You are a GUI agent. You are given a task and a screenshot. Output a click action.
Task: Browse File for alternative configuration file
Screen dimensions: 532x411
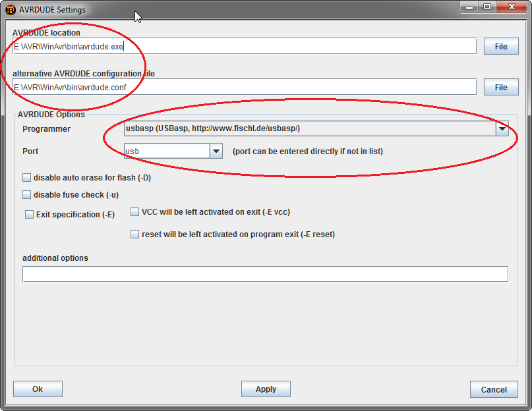pos(501,87)
